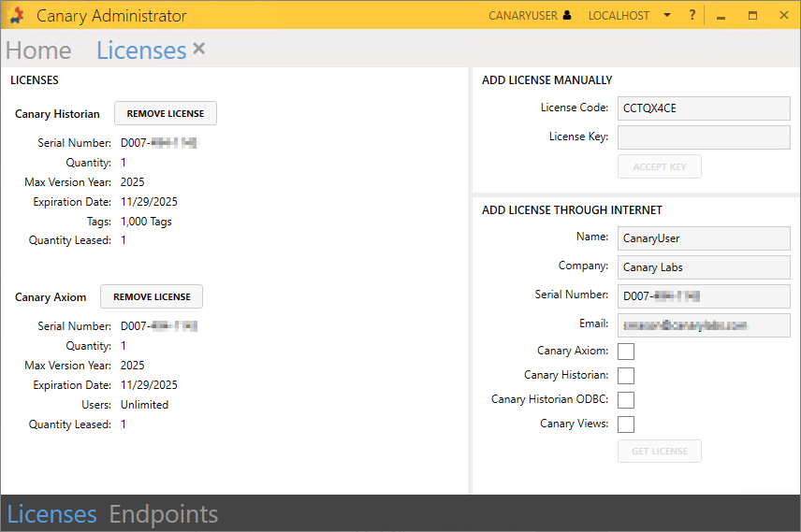Tick the Canary Historian ODBC checkbox
Screen dimensions: 801x532
(x=626, y=400)
